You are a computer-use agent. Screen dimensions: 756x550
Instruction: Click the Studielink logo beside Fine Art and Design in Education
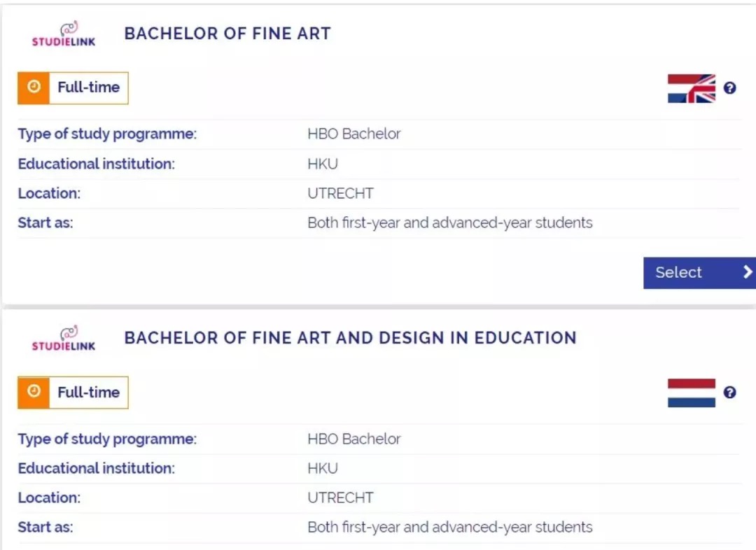(x=64, y=339)
